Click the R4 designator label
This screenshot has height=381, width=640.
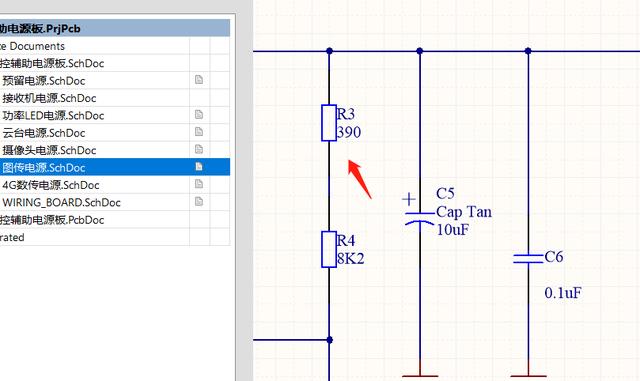point(346,241)
